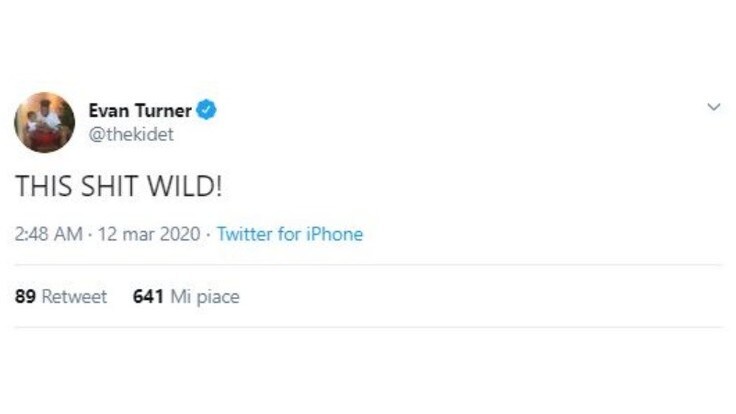Click the 12 mar 2020 date
This screenshot has width=736, height=414.
point(149,234)
